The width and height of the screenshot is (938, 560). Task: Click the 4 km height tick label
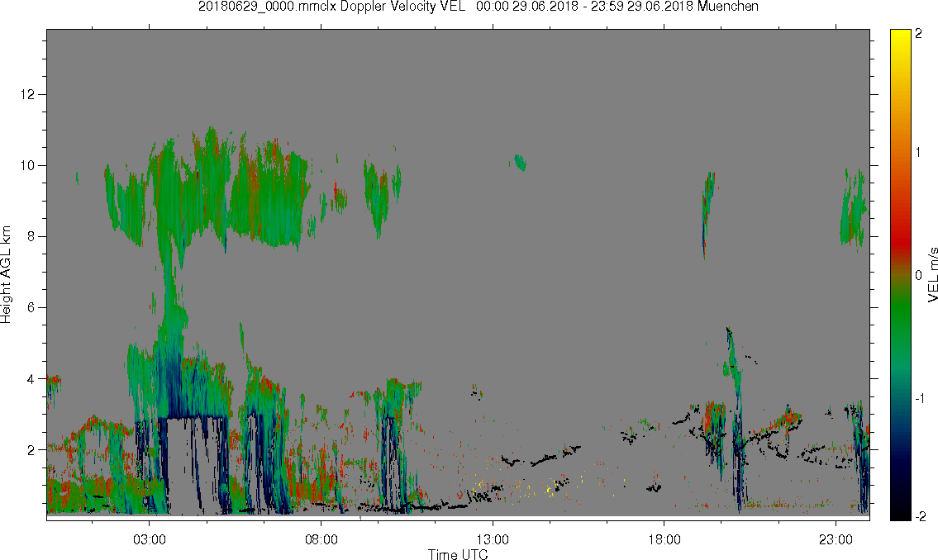point(31,379)
